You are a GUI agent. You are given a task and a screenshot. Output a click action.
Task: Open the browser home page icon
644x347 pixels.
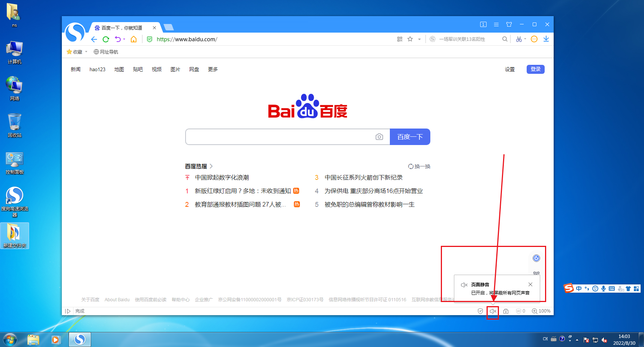[133, 39]
